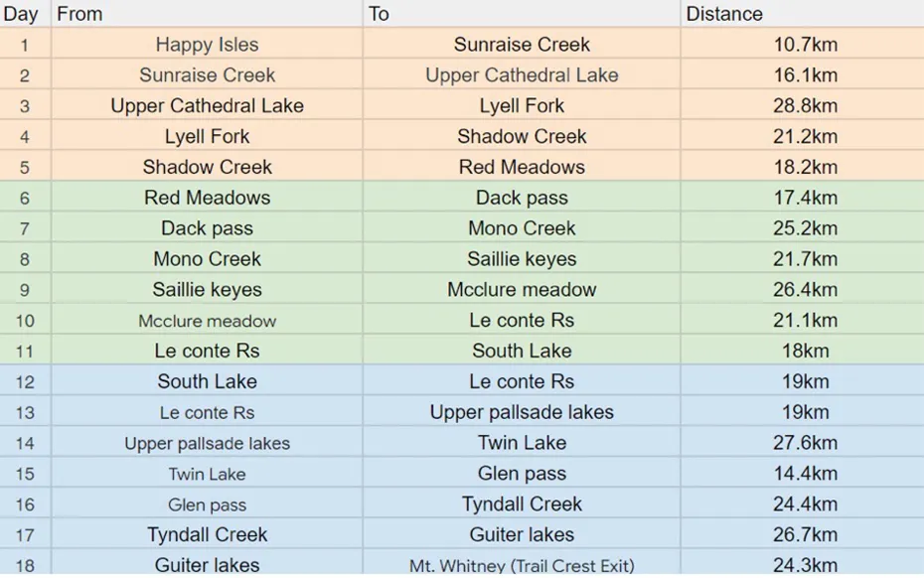Select the 10.7km distance cell
The height and width of the screenshot is (578, 924).
[x=805, y=45]
